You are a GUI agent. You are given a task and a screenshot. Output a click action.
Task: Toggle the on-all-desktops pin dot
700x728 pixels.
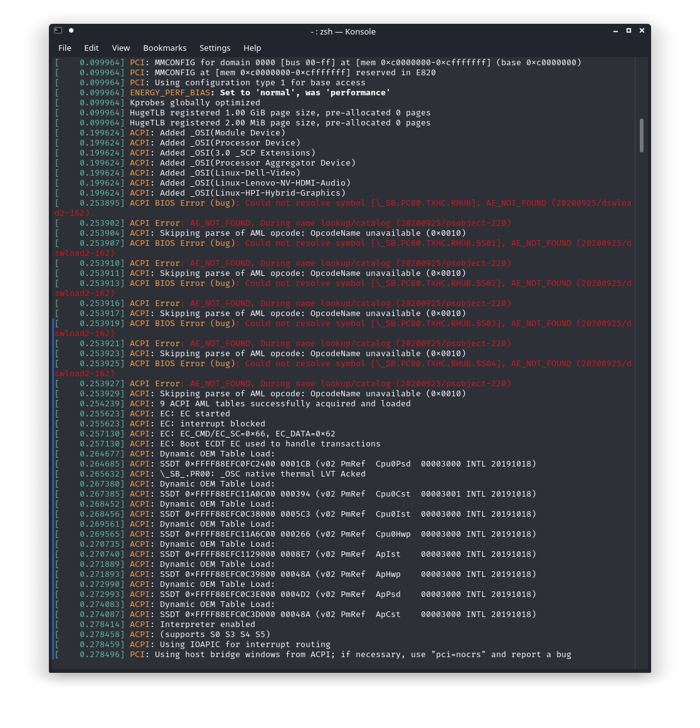click(71, 30)
